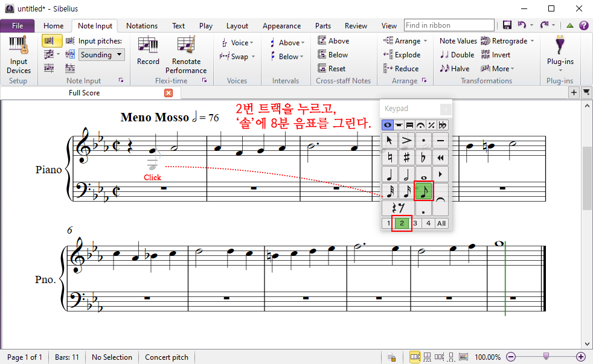Select the green eighth note on Keypad

click(x=423, y=191)
